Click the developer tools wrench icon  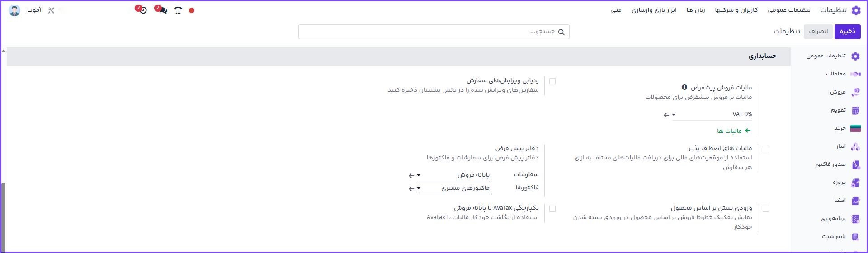[51, 10]
